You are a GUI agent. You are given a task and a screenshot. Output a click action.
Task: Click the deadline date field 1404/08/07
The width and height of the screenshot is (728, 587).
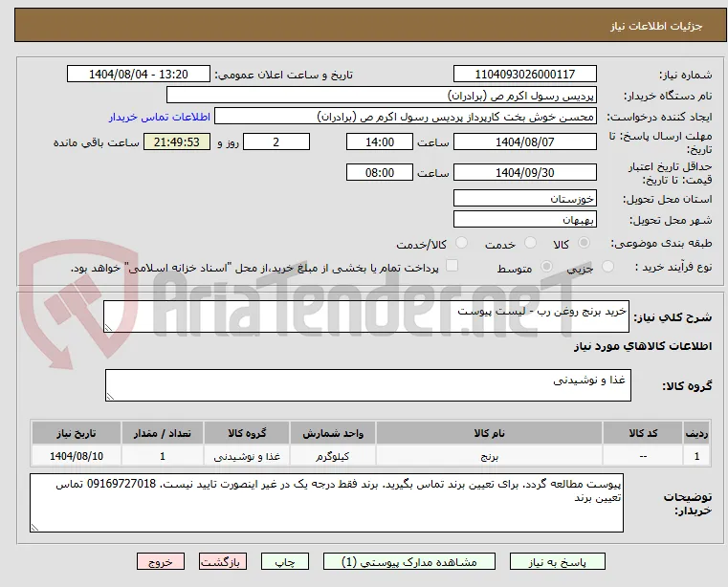[x=524, y=141]
